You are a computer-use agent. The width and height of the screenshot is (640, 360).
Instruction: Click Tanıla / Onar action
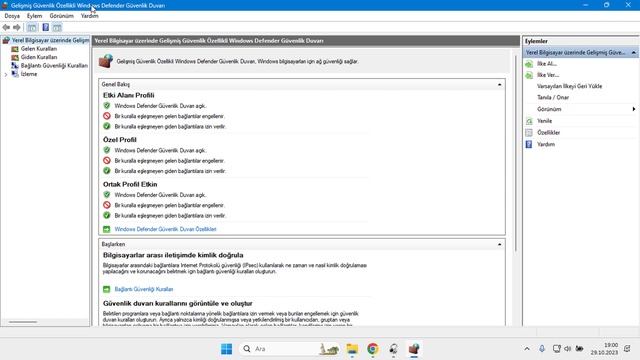553,98
